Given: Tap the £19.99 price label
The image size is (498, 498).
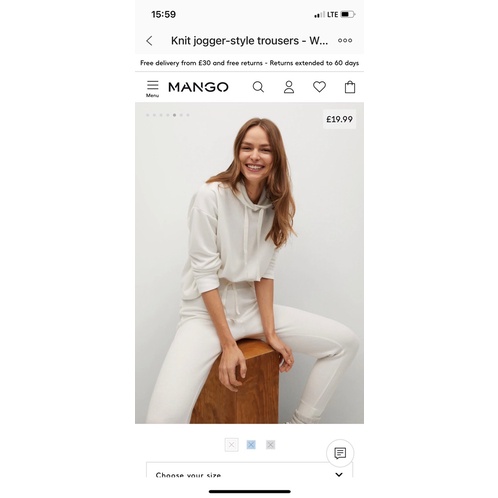Looking at the screenshot, I should click(339, 119).
